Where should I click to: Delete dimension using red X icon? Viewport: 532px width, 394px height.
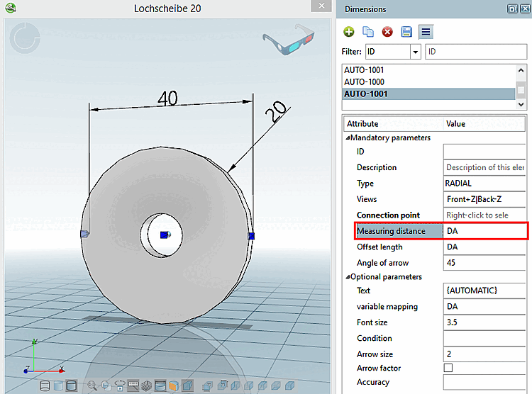pyautogui.click(x=387, y=32)
